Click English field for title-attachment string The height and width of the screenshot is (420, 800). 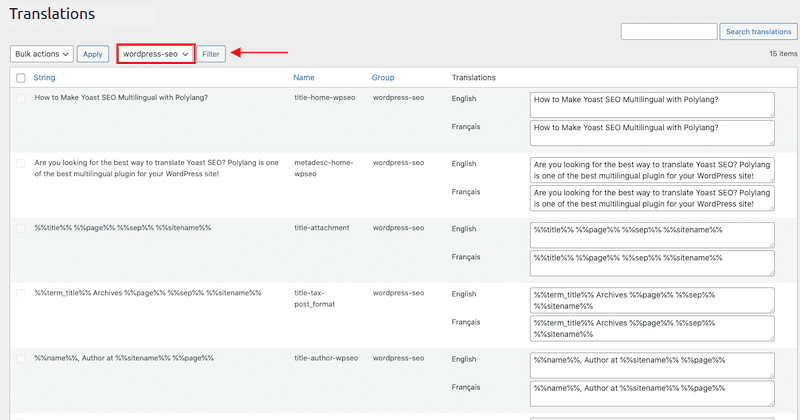click(652, 235)
